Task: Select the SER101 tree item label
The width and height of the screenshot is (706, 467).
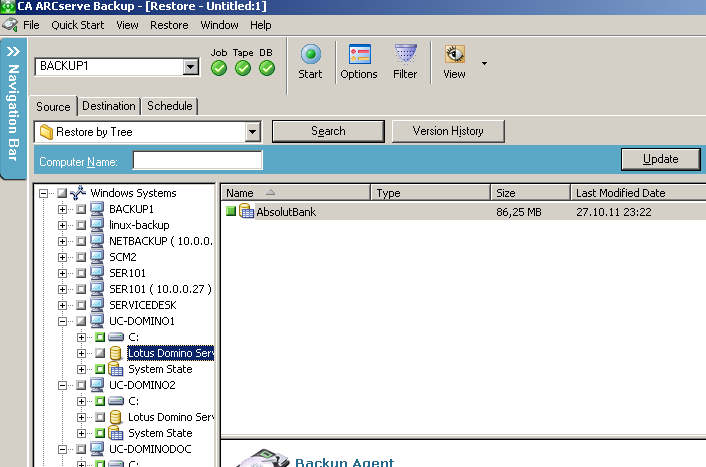Action: [x=127, y=273]
